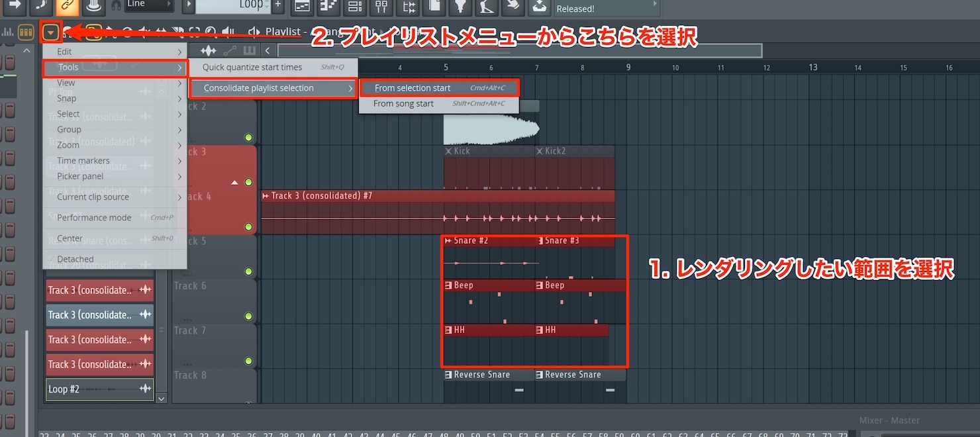Open the Edit menu entry

(x=115, y=52)
